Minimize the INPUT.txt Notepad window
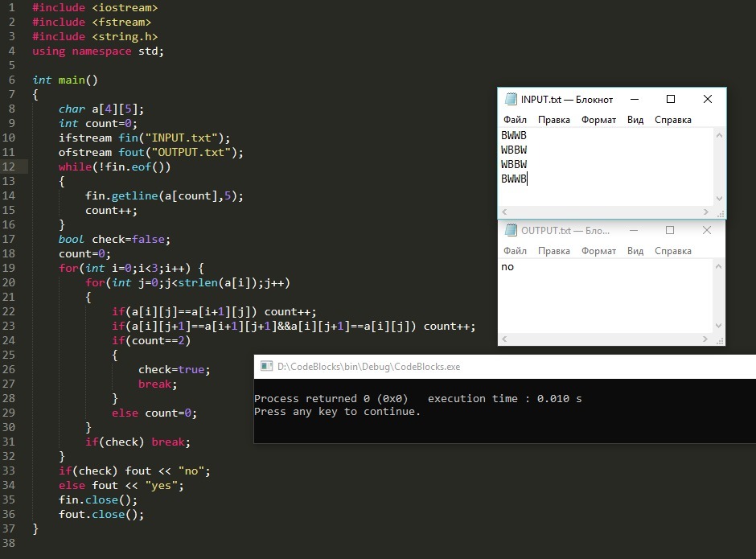The image size is (756, 559). tap(635, 99)
